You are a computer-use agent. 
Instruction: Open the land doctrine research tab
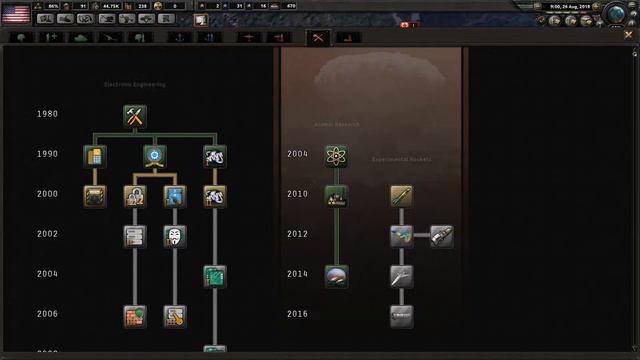[x=140, y=38]
